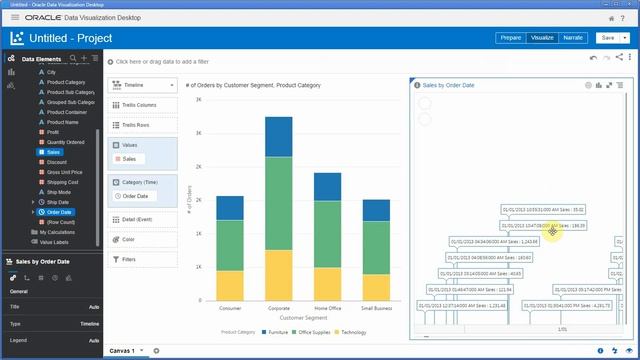This screenshot has height=360, width=640.
Task: Undo the last edit
Action: tap(593, 58)
